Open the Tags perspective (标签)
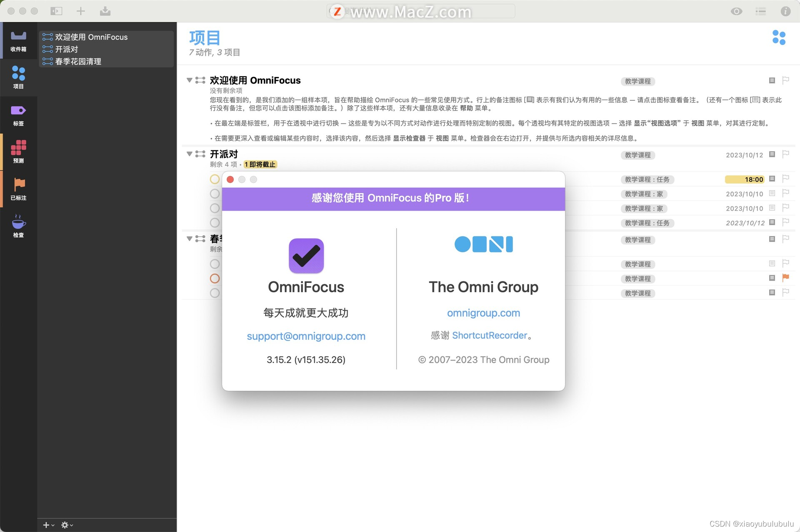The width and height of the screenshot is (800, 532). click(18, 115)
